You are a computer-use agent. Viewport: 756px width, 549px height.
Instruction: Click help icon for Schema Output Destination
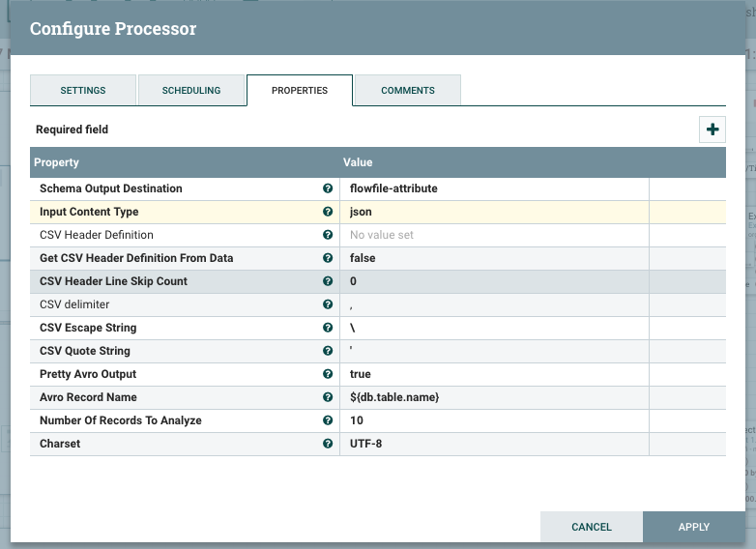point(328,188)
